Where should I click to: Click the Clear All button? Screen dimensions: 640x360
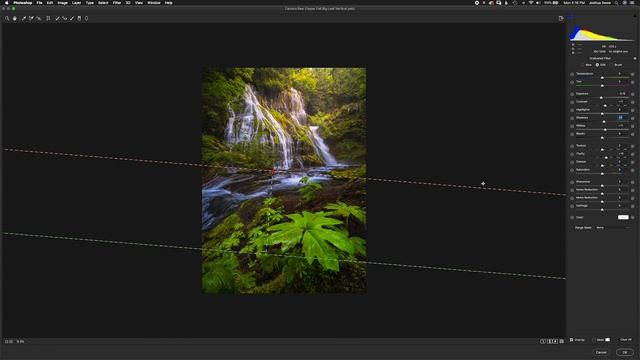coord(626,340)
